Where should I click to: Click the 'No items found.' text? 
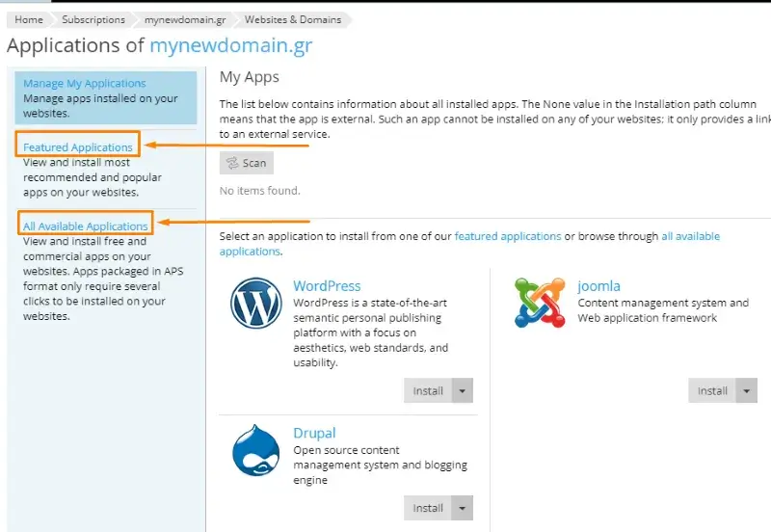pyautogui.click(x=259, y=190)
